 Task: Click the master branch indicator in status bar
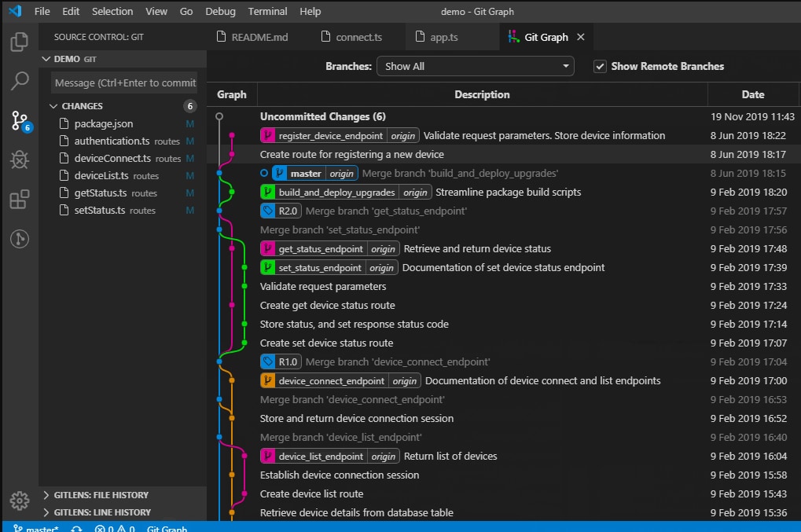click(35, 528)
